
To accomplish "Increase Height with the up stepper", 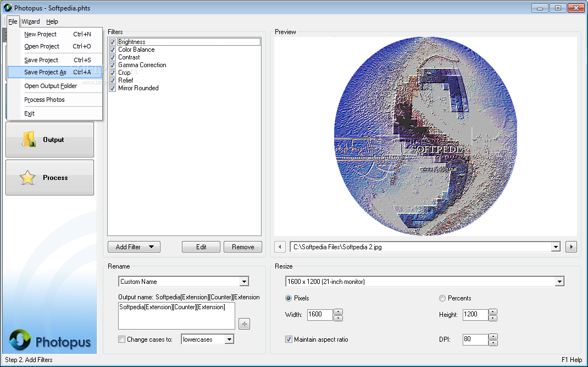I will [493, 312].
